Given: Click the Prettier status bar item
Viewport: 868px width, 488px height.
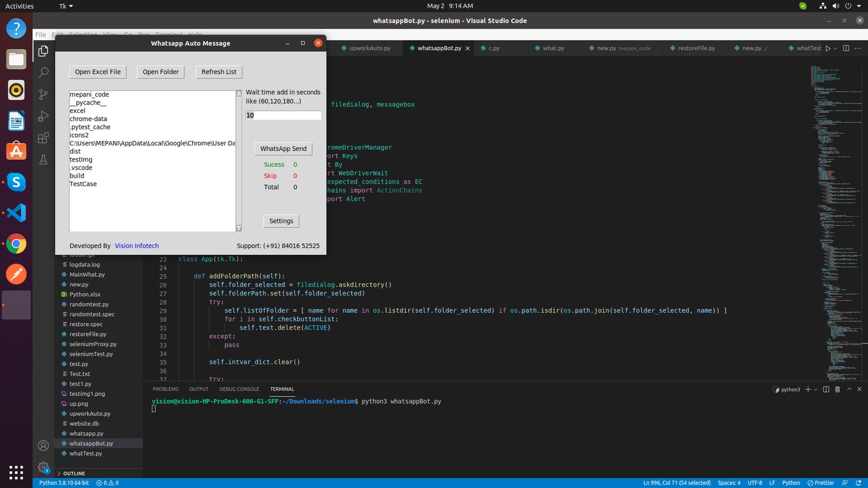Looking at the screenshot, I should coord(821,483).
